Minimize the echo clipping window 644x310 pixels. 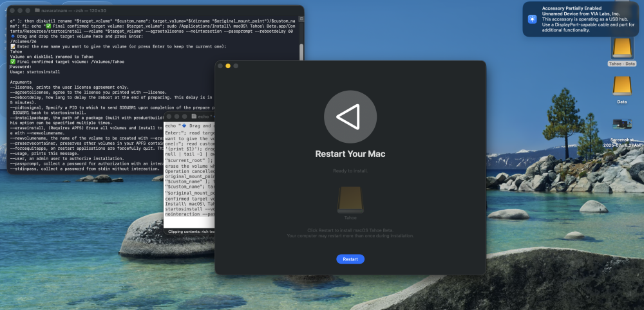click(x=176, y=116)
